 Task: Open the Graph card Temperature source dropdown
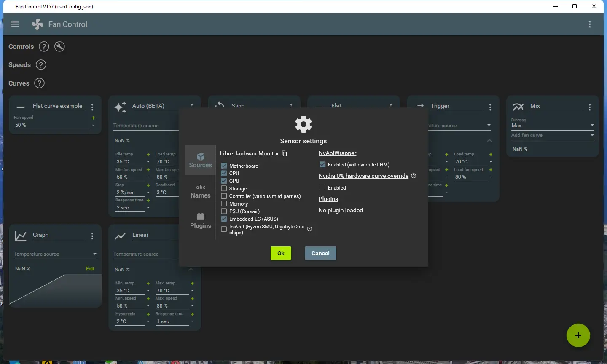point(55,254)
